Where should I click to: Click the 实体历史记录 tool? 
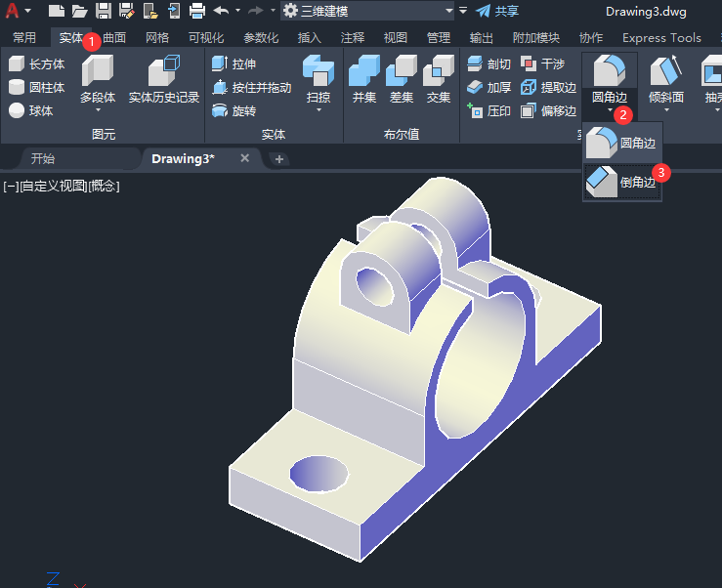164,79
